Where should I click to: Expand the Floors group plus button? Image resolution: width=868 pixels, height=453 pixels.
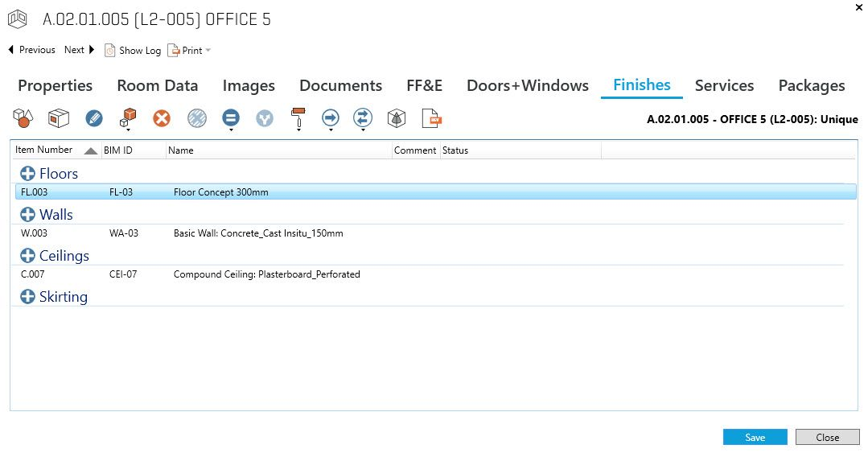point(28,174)
